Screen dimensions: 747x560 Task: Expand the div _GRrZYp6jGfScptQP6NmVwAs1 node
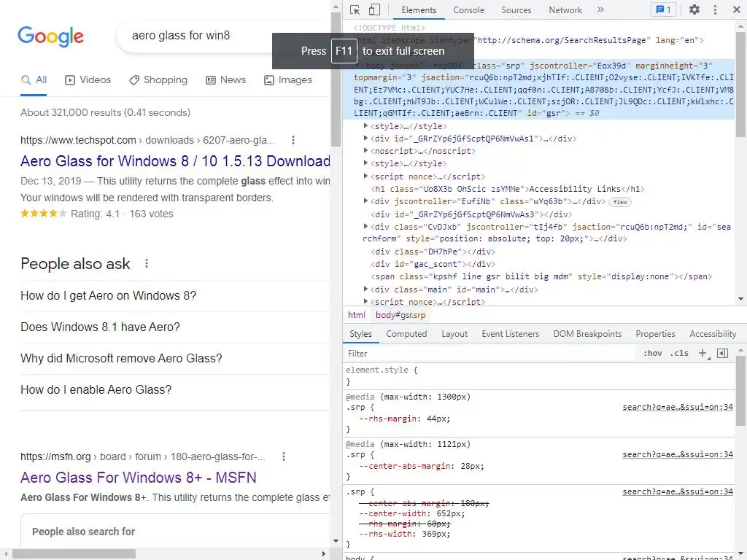click(x=365, y=138)
